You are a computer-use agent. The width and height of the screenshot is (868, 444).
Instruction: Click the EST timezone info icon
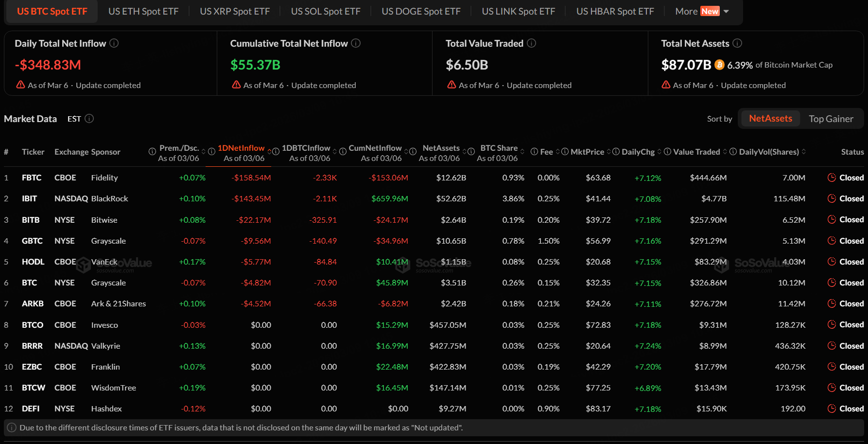(x=89, y=119)
